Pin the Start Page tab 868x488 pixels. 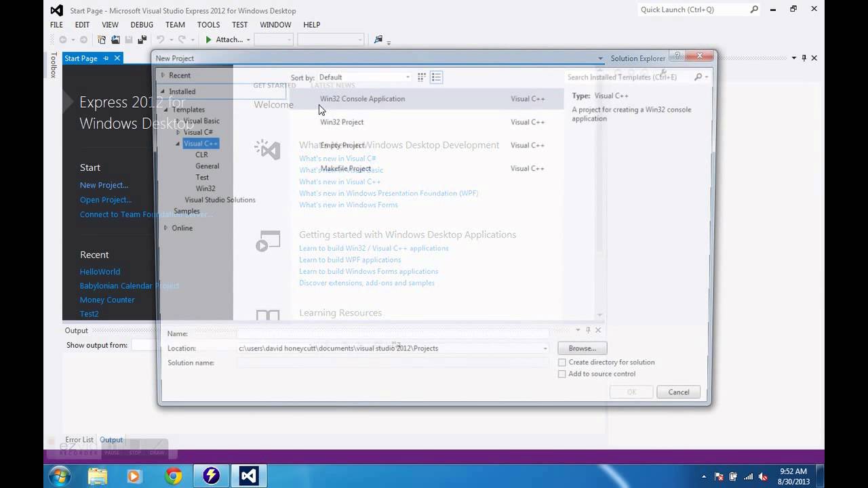tap(106, 58)
